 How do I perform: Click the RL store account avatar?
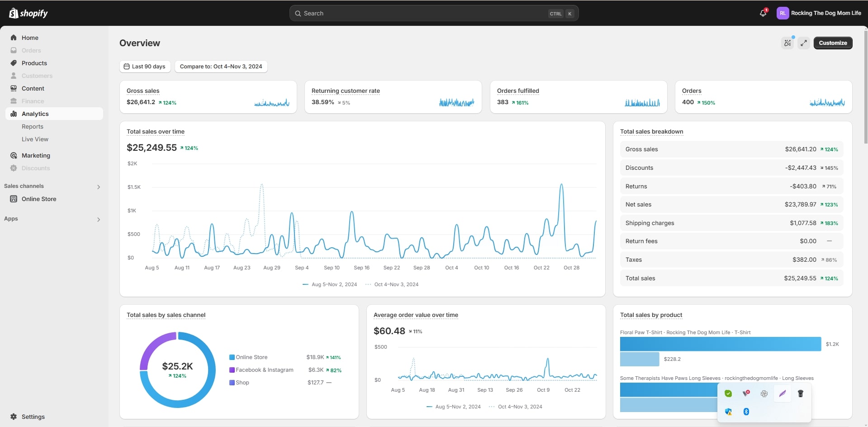click(783, 13)
